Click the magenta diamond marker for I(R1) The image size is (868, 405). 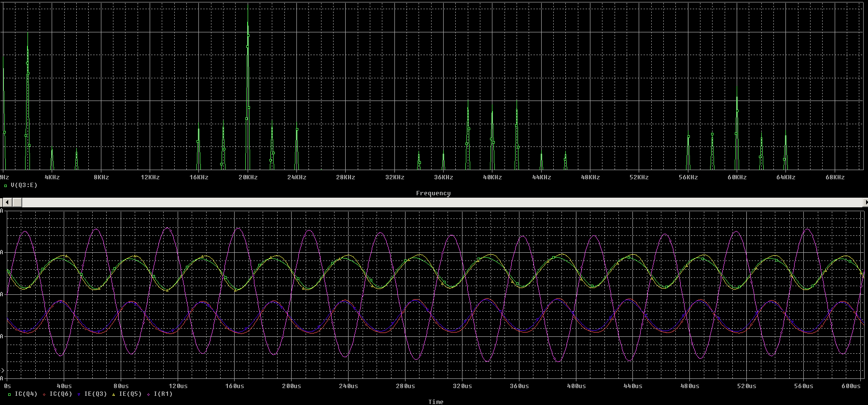tap(148, 394)
